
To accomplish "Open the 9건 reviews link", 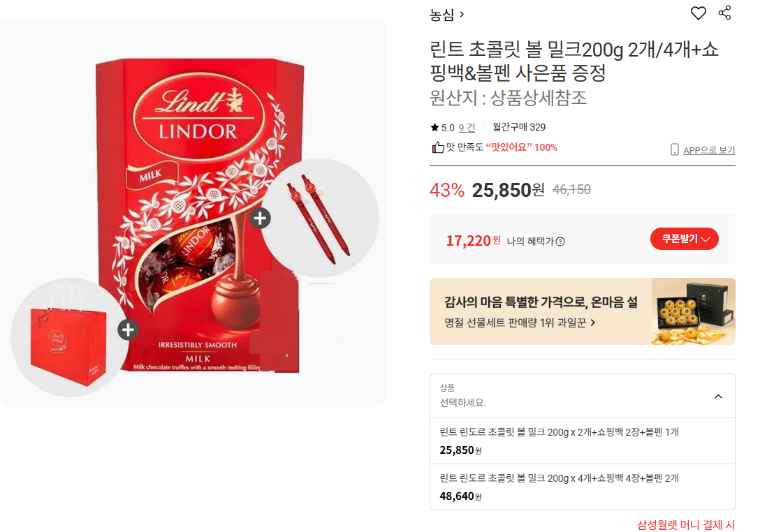I will (x=467, y=128).
